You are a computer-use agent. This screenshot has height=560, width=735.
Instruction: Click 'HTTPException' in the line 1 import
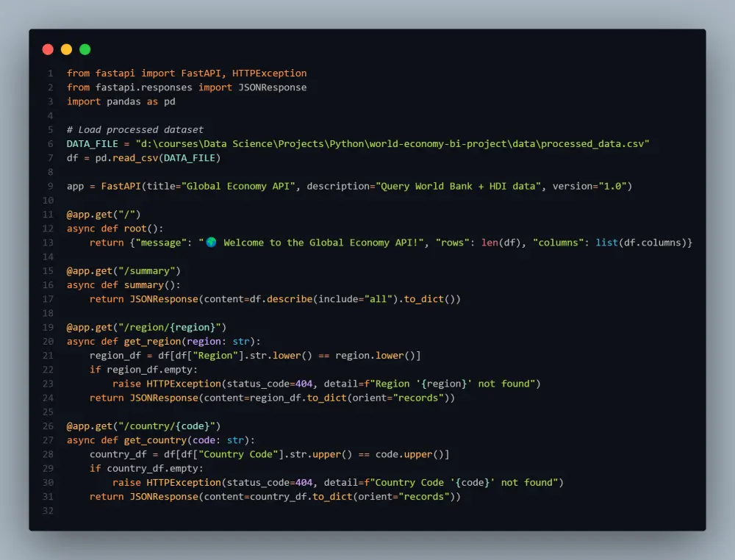270,73
